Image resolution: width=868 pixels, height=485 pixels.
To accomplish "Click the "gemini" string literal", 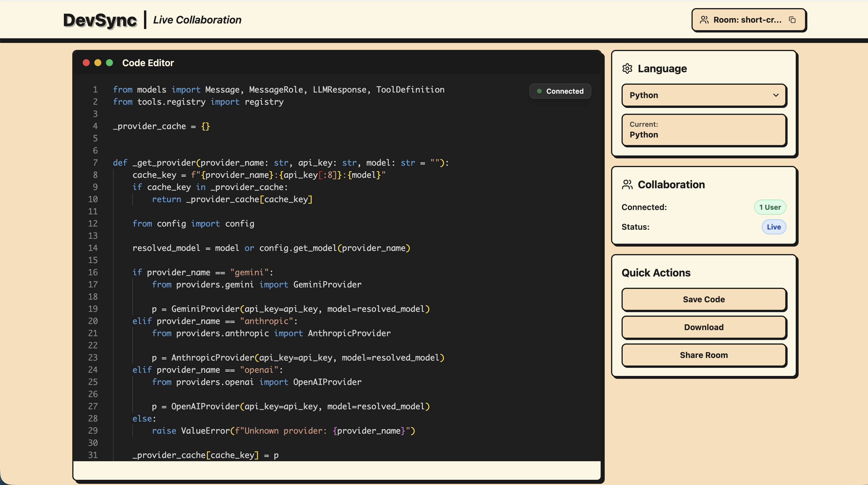I will point(249,272).
